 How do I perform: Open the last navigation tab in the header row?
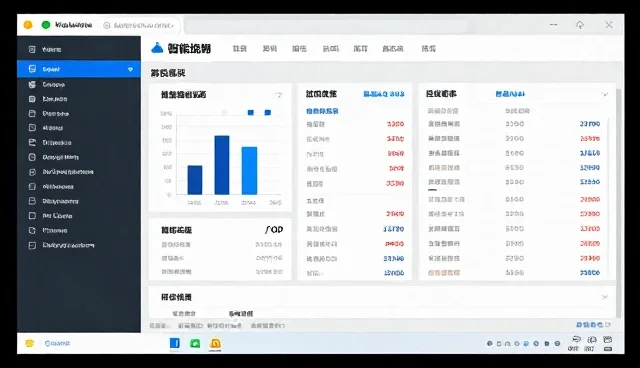click(429, 49)
